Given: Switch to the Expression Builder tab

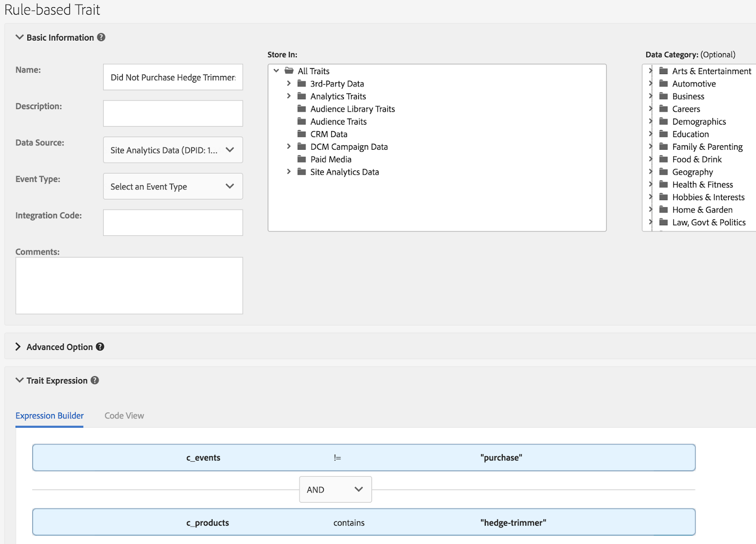Looking at the screenshot, I should pos(50,416).
